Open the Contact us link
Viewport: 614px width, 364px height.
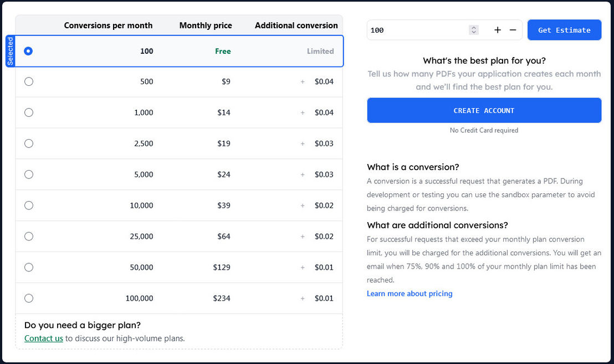43,338
